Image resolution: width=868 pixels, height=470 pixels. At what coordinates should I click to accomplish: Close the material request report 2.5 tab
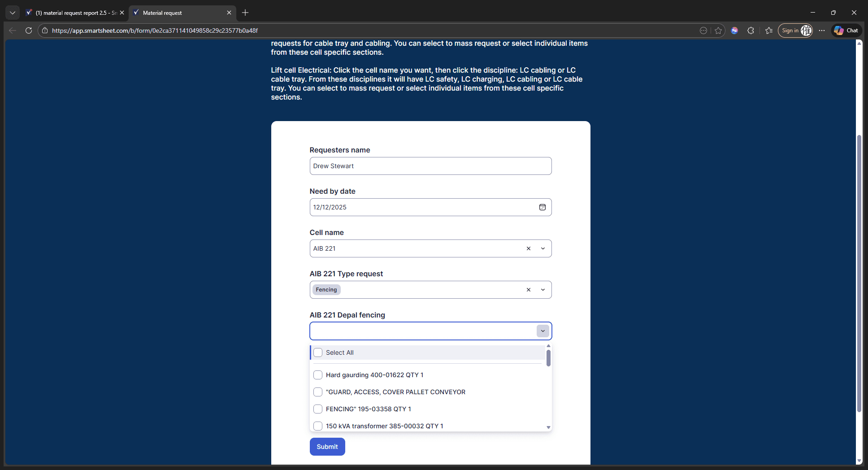tap(122, 13)
